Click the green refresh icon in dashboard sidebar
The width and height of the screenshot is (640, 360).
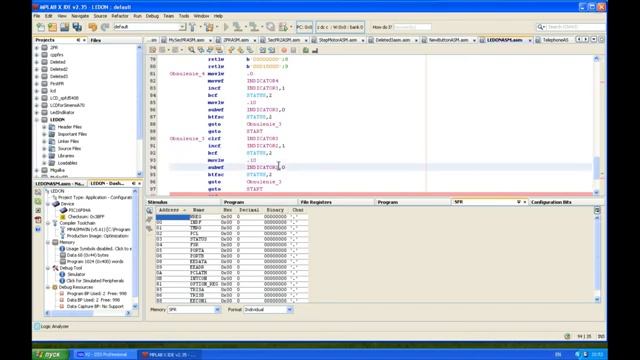tap(38, 201)
